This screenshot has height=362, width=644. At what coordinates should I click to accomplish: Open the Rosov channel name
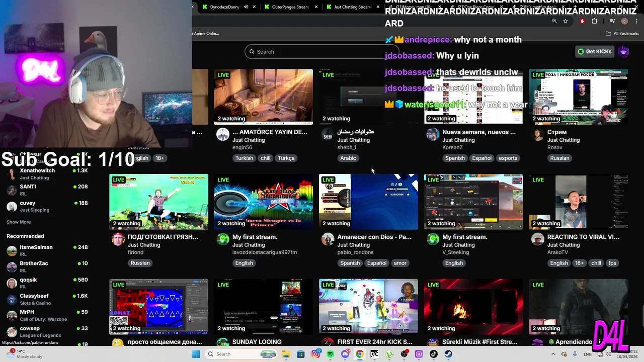pyautogui.click(x=555, y=147)
